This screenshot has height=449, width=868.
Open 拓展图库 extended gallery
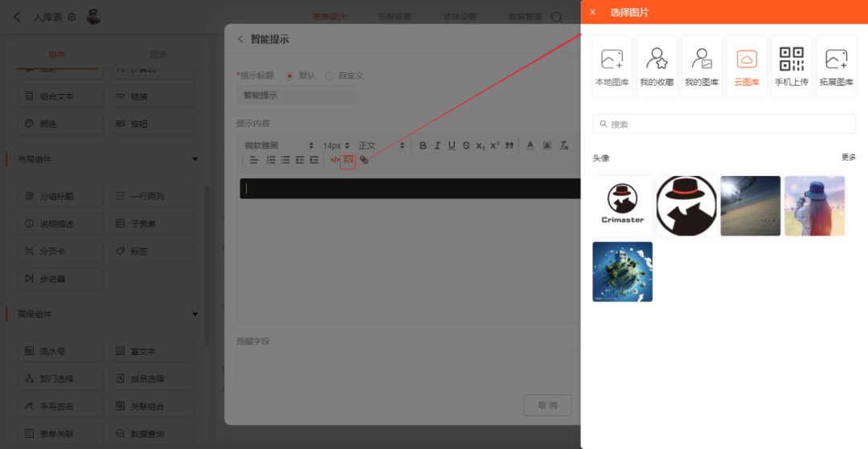pyautogui.click(x=837, y=67)
